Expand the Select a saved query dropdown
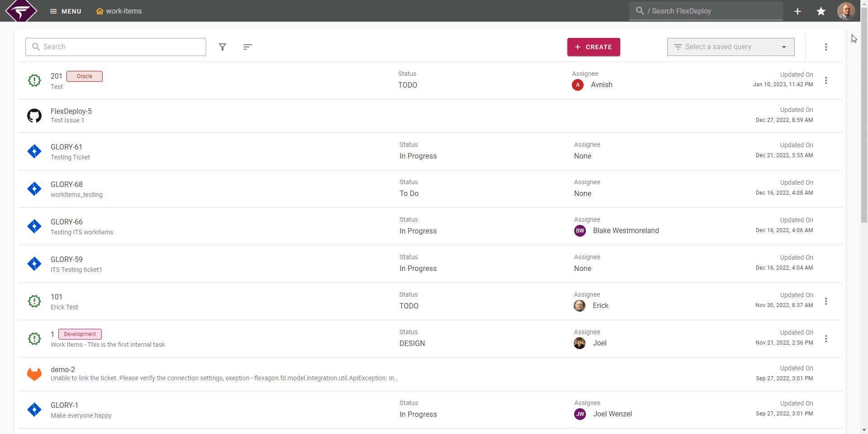Viewport: 868px width, 434px height. [x=731, y=47]
